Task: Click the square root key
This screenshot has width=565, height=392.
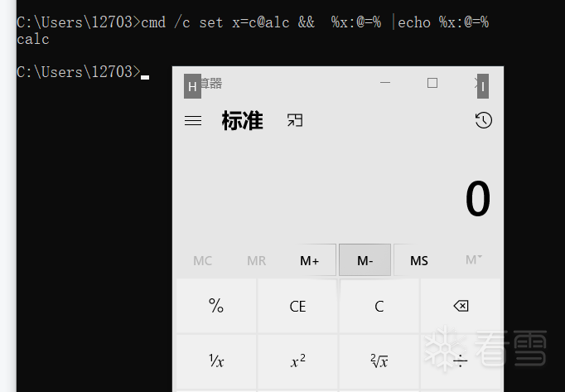Action: pyautogui.click(x=379, y=361)
